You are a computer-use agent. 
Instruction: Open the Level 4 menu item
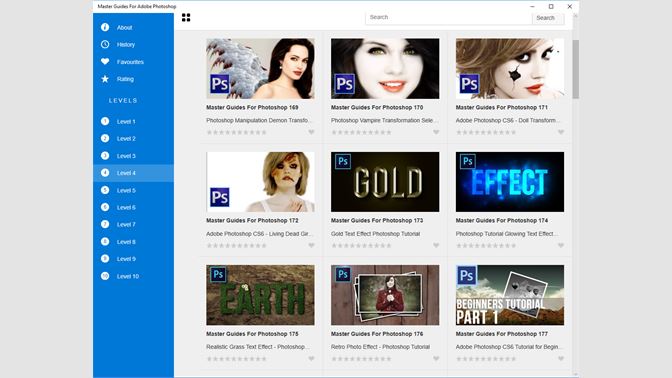pyautogui.click(x=133, y=173)
